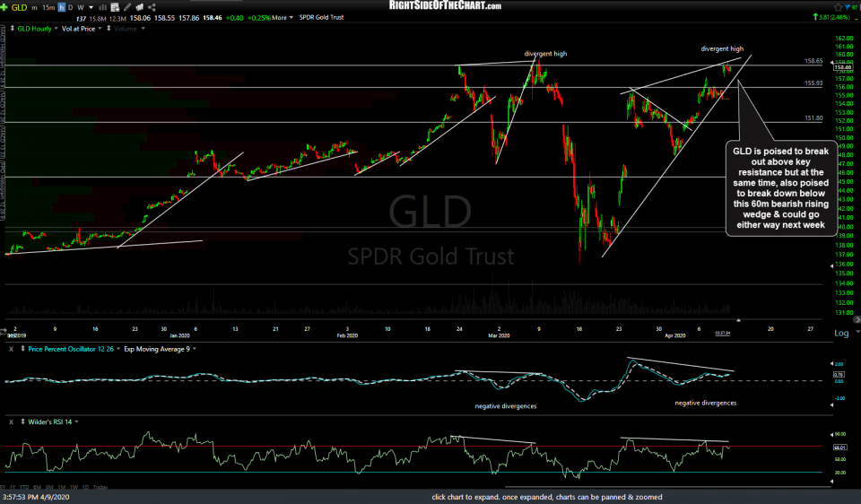Click reorder arrows beside Price Percent Oscillator
Image resolution: width=861 pixels, height=504 pixels.
click(22, 349)
